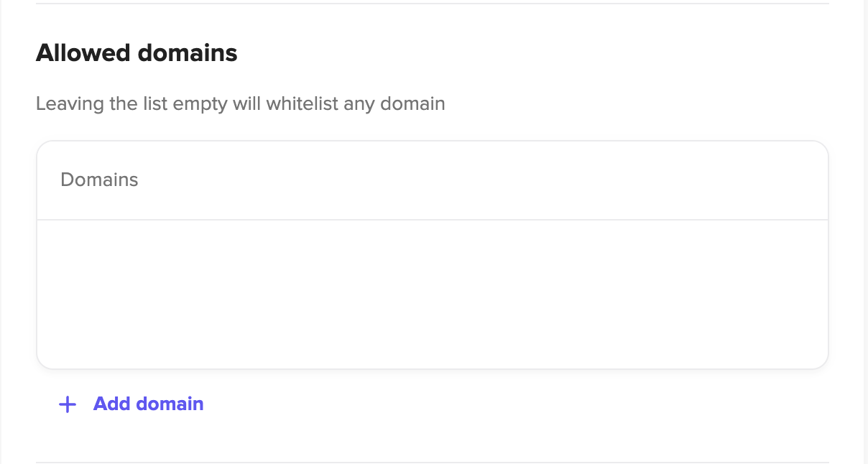Click the divider line above Allowed domains
The width and height of the screenshot is (868, 464).
[x=433, y=4]
